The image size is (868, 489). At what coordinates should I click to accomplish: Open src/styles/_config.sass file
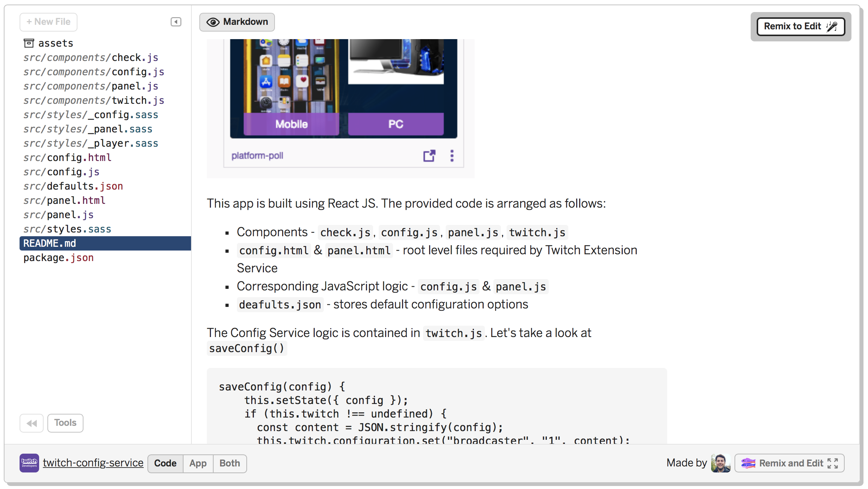pyautogui.click(x=93, y=114)
